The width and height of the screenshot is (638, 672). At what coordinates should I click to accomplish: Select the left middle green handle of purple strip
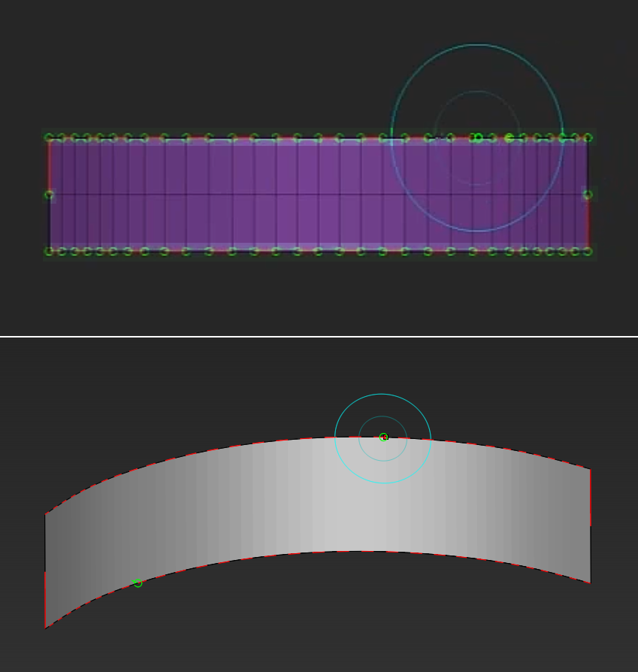point(50,195)
